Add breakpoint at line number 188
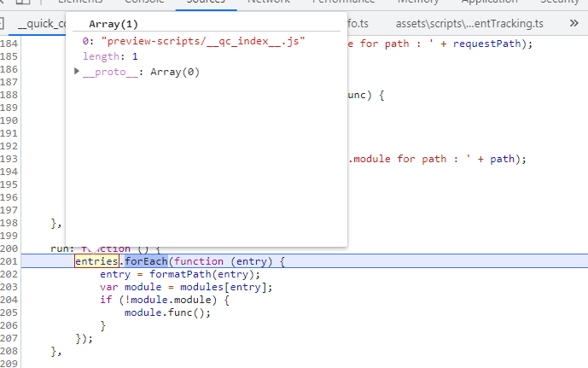The height and width of the screenshot is (368, 588). point(9,95)
